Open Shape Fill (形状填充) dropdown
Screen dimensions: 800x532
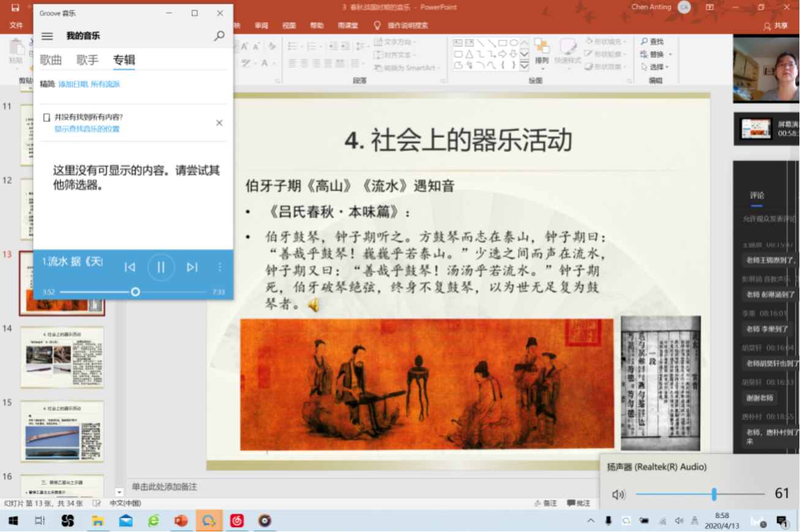pyautogui.click(x=606, y=42)
